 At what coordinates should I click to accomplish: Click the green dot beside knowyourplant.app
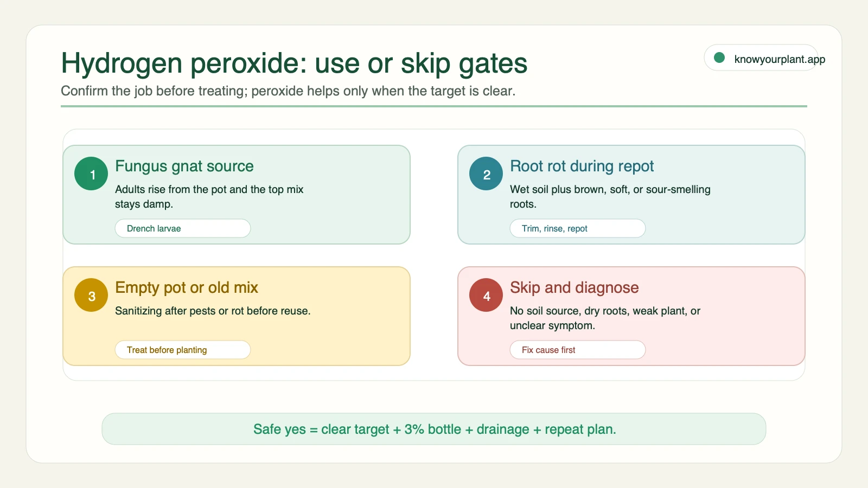[x=719, y=57]
